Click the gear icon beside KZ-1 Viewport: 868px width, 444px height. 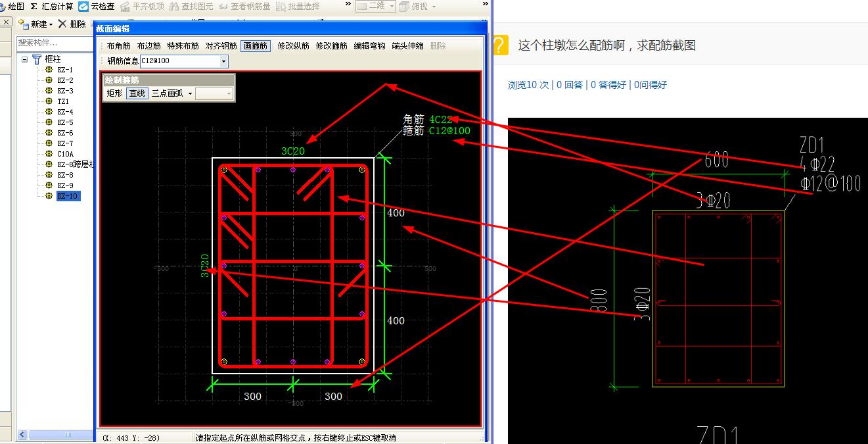[49, 70]
